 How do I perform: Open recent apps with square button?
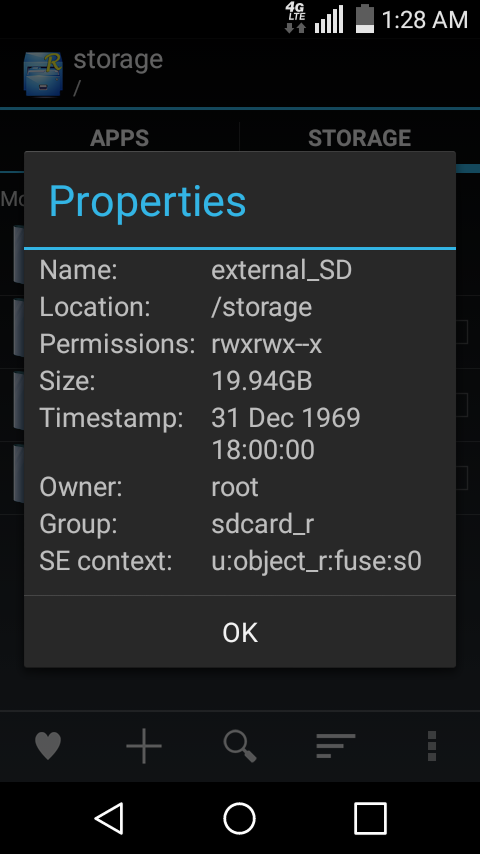click(x=370, y=818)
